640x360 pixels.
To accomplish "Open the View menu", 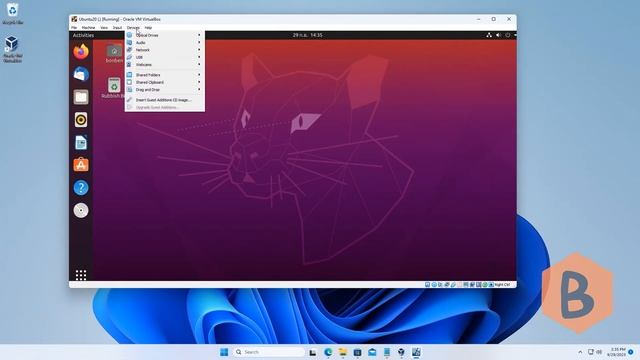I will click(x=104, y=28).
